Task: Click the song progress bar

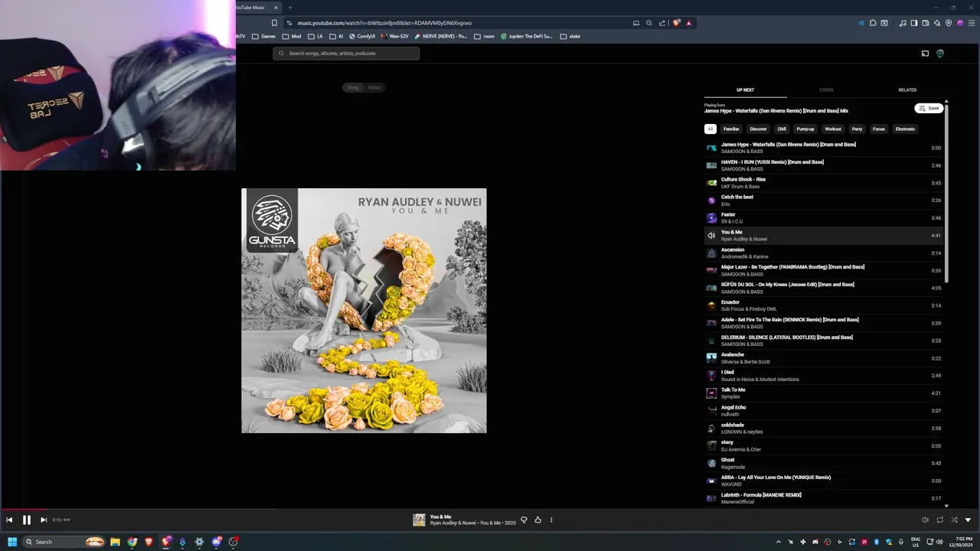Action: click(490, 509)
